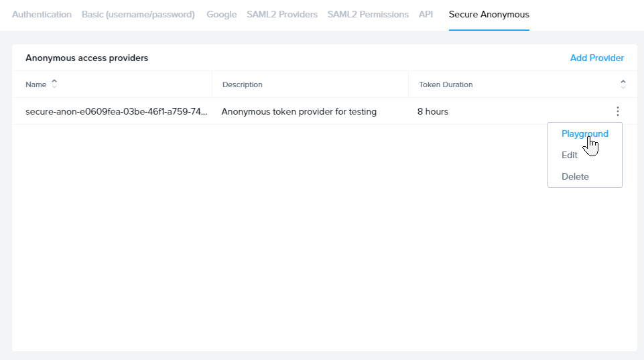
Task: Click the Add Provider link
Action: pos(596,58)
